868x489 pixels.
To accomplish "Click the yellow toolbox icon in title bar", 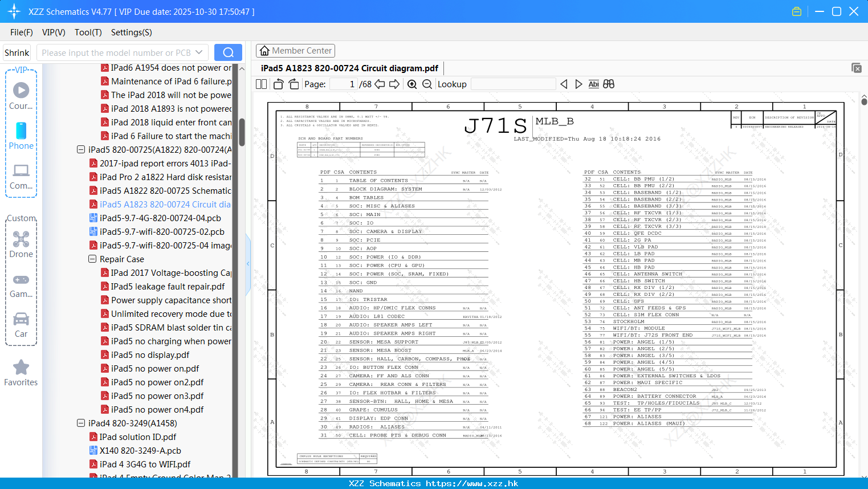I will click(797, 11).
